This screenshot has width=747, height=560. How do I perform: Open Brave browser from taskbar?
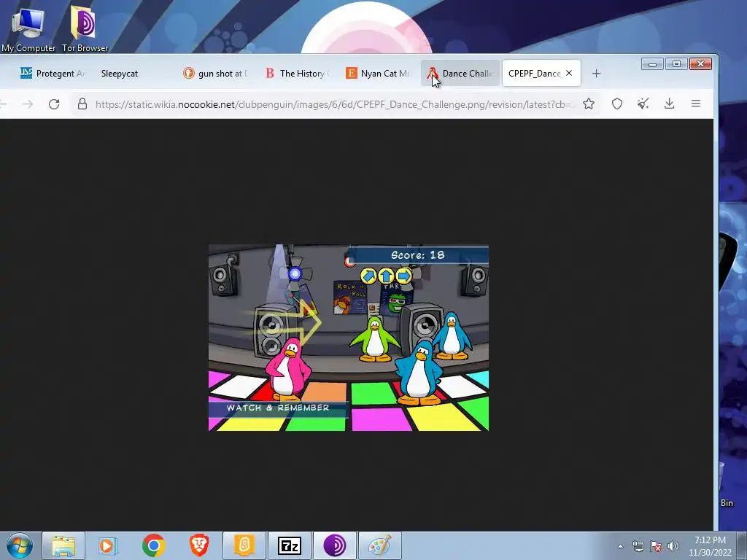click(199, 545)
